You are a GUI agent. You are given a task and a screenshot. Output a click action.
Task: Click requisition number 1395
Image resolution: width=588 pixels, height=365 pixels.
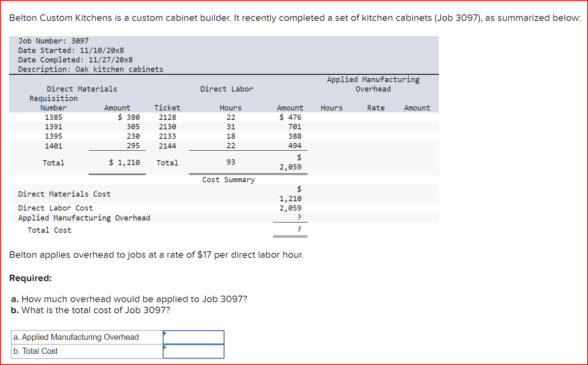tap(53, 136)
